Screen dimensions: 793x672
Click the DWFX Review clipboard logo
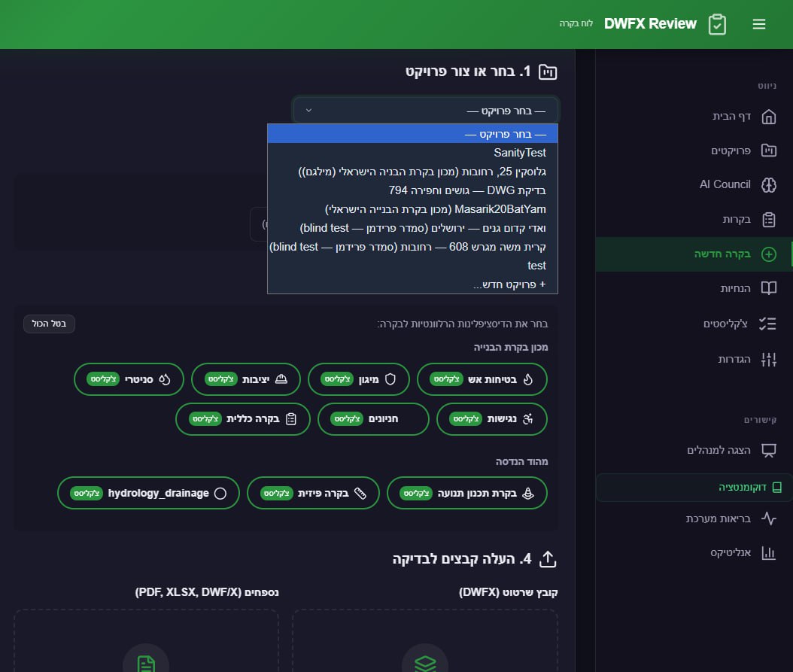click(x=718, y=24)
